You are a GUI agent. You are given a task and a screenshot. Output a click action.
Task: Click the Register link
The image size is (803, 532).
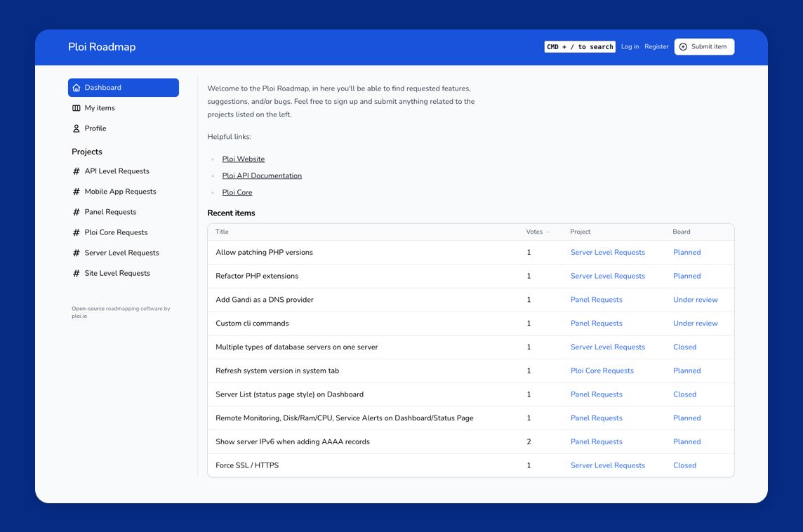point(656,46)
